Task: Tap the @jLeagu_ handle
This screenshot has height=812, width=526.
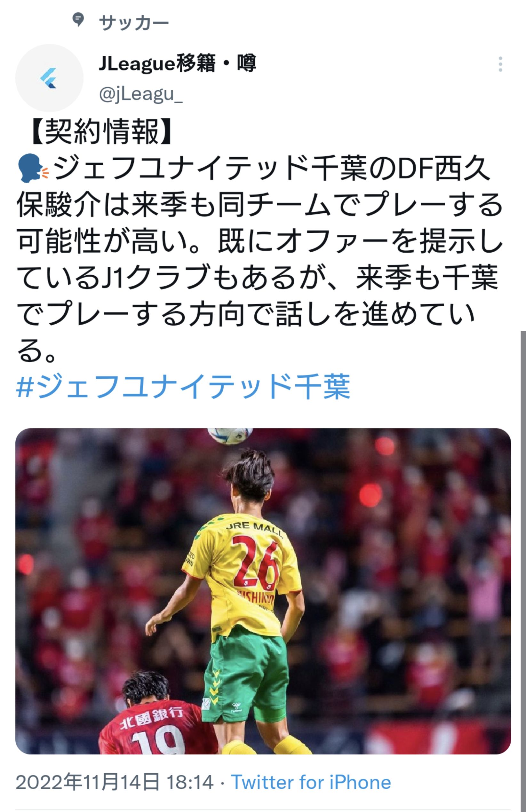Action: coord(141,93)
